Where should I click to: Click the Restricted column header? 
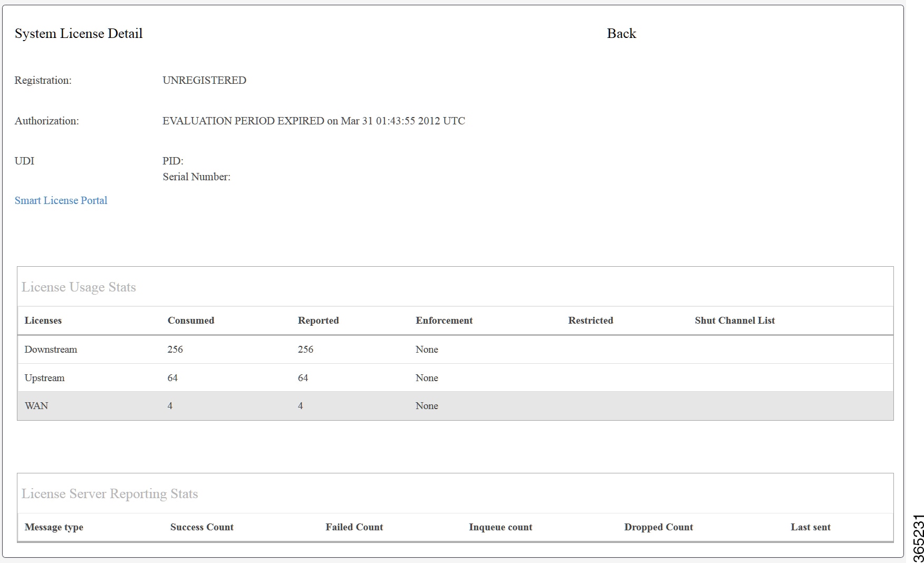[591, 320]
